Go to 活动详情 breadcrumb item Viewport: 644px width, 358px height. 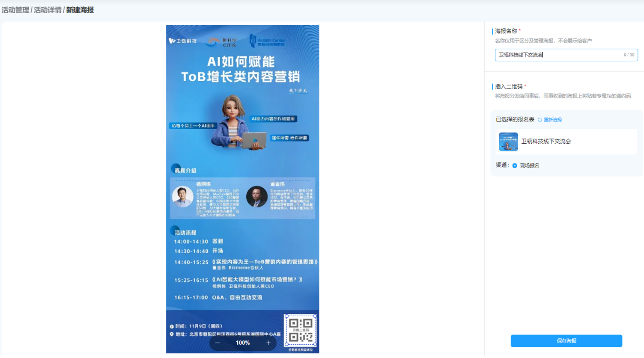pyautogui.click(x=48, y=10)
